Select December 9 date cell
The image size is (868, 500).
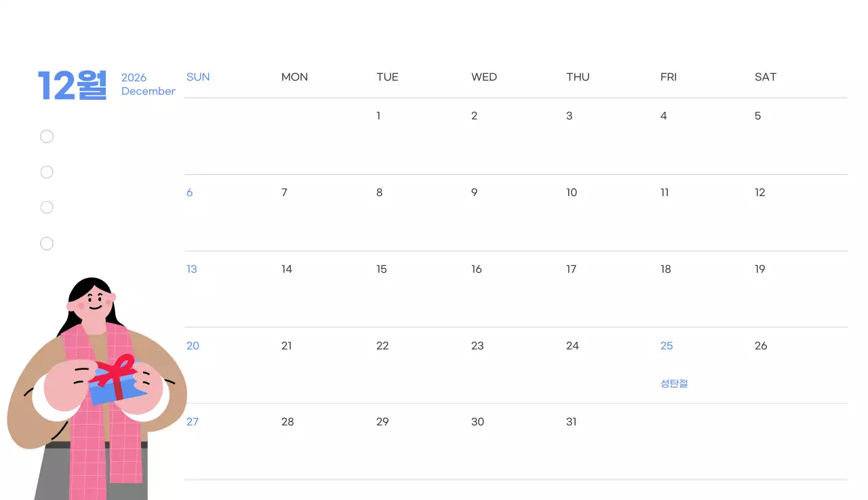pyautogui.click(x=474, y=193)
